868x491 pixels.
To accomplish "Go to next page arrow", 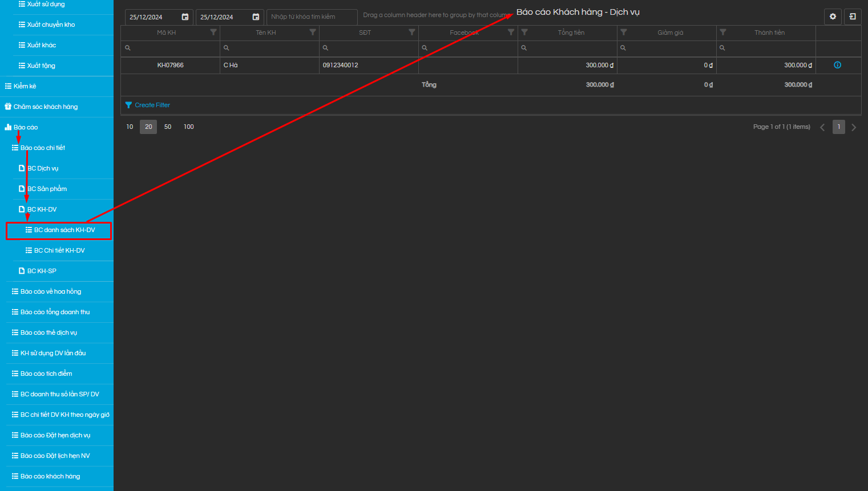I will [x=854, y=127].
